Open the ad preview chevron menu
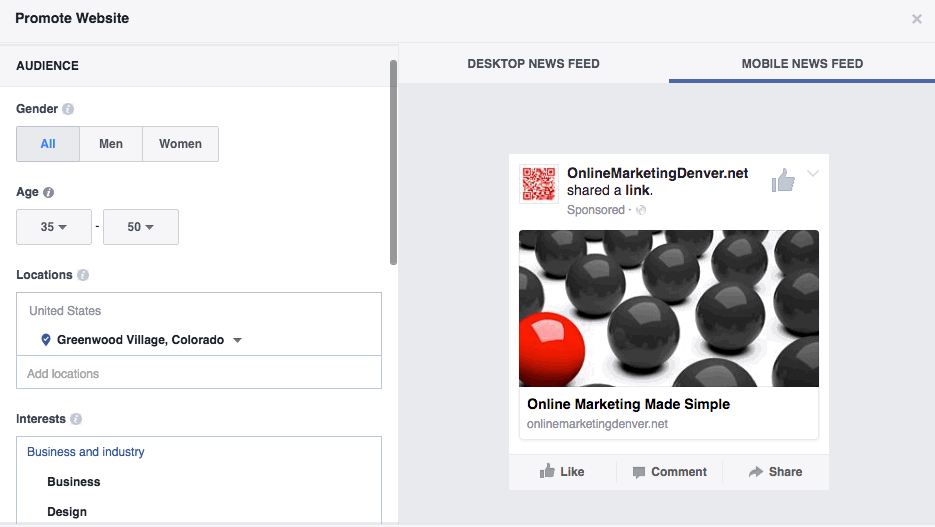This screenshot has width=935, height=527. 813,173
